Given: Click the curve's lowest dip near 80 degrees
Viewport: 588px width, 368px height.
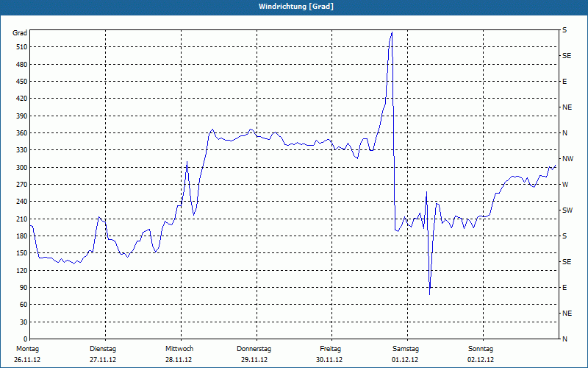Looking at the screenshot, I should pos(429,294).
